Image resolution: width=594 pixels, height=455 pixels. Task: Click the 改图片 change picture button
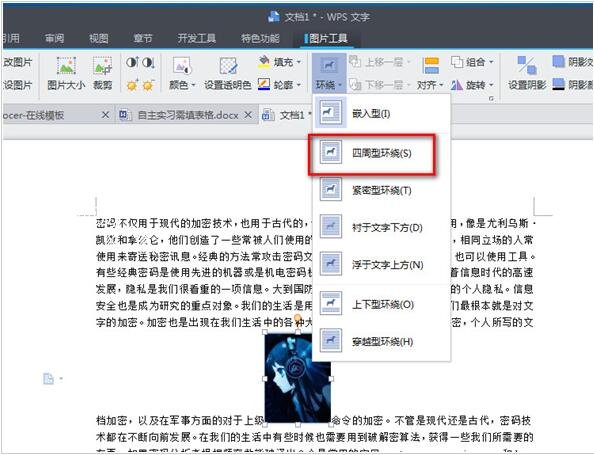click(17, 62)
